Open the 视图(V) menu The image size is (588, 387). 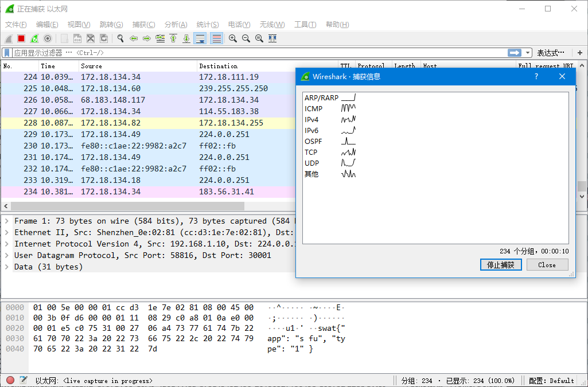(x=79, y=24)
